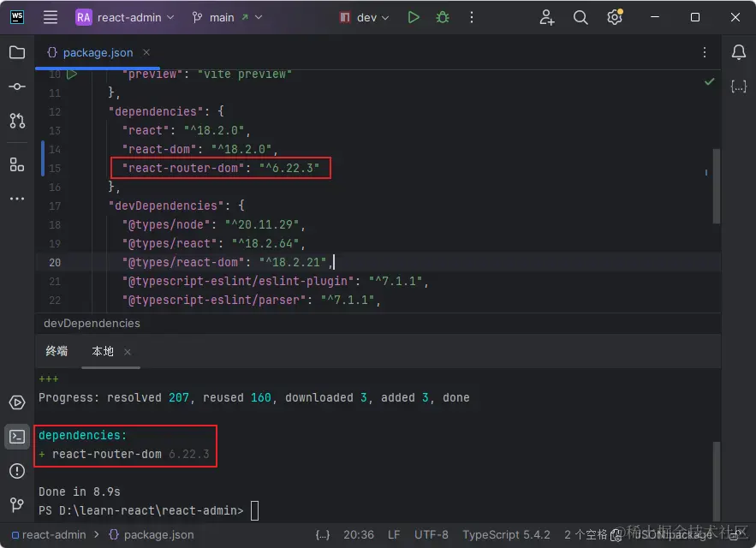
Task: Click the "@types/node" dependency line
Action: [213, 224]
